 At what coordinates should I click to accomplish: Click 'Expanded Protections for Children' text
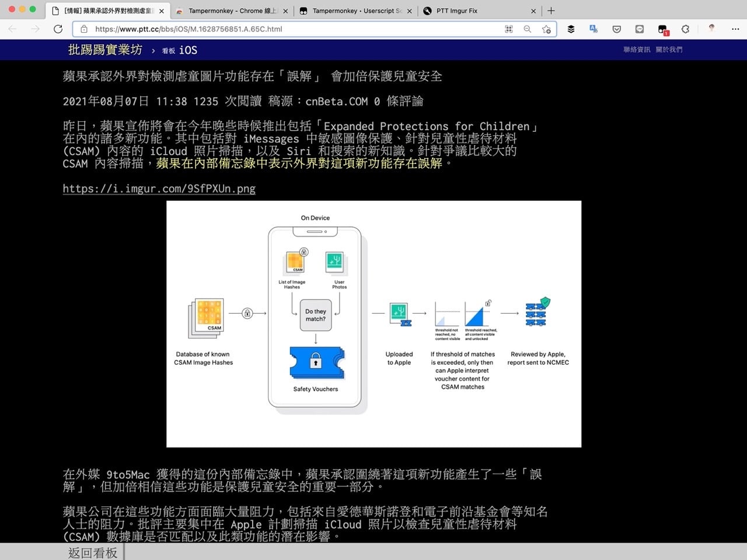click(x=427, y=126)
